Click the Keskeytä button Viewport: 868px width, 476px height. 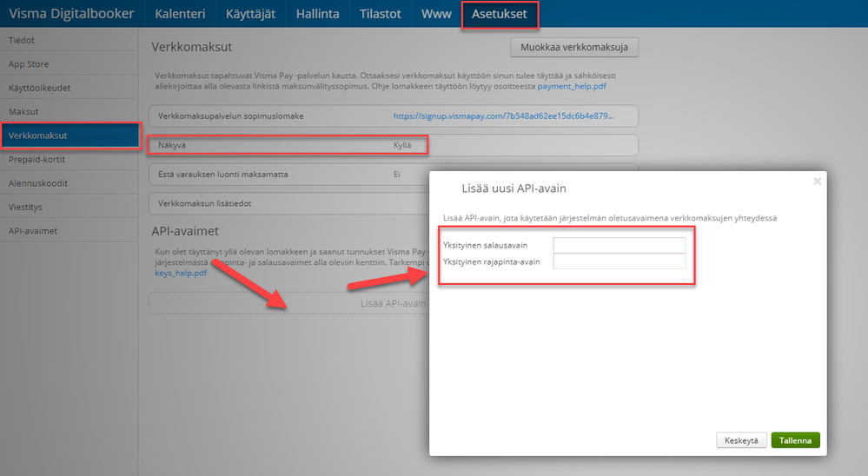[741, 440]
